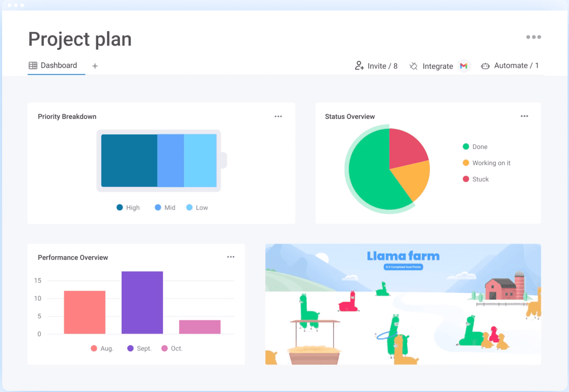Click the Integrate plug icon
This screenshot has height=392, width=569.
[x=414, y=66]
